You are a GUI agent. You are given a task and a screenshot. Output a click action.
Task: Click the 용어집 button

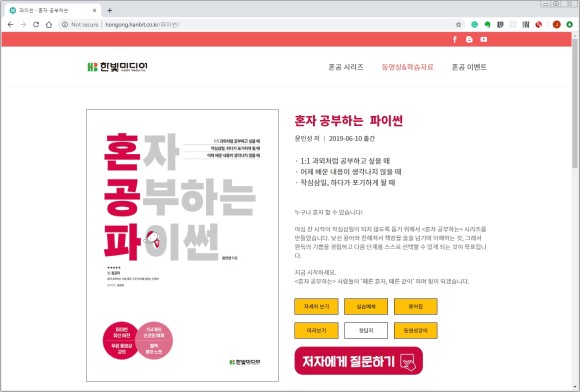coord(416,307)
